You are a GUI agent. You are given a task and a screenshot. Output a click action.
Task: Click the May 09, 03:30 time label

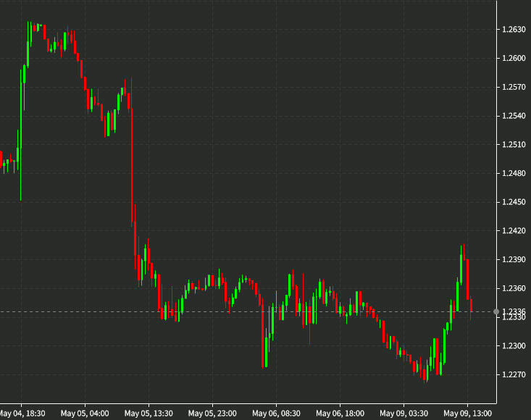click(x=404, y=413)
